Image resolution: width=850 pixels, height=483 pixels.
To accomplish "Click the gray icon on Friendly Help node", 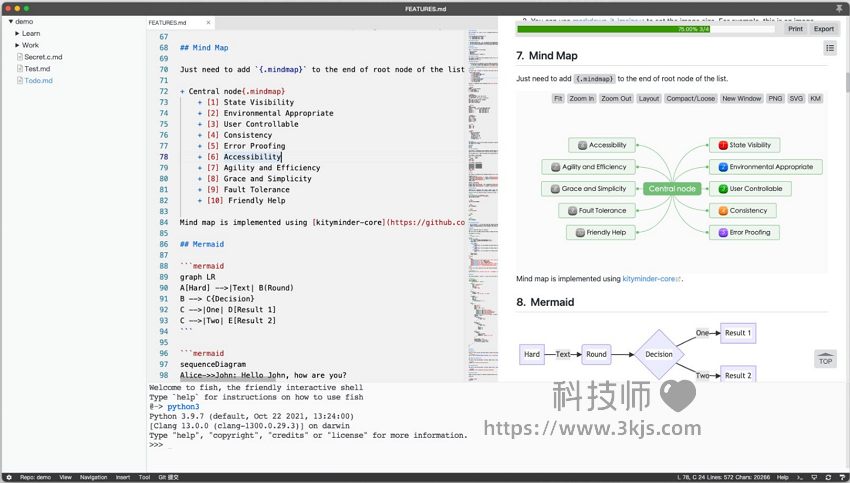I will pos(580,233).
